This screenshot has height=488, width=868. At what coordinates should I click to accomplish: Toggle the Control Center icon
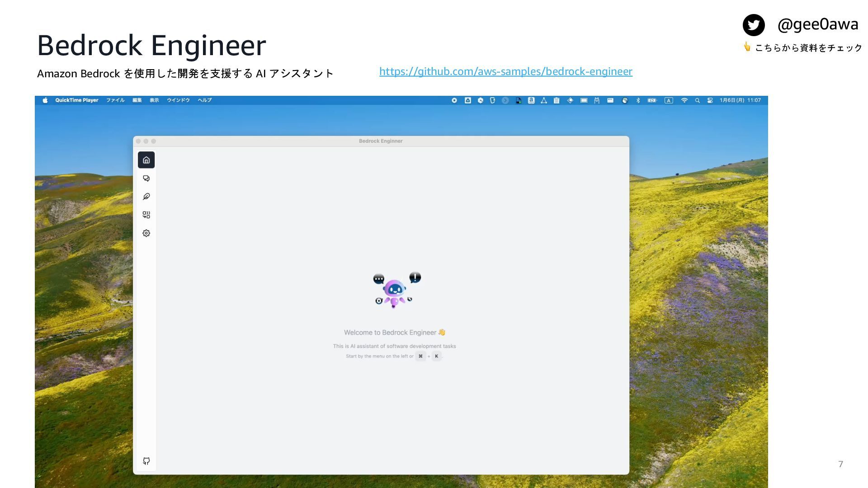tap(710, 100)
